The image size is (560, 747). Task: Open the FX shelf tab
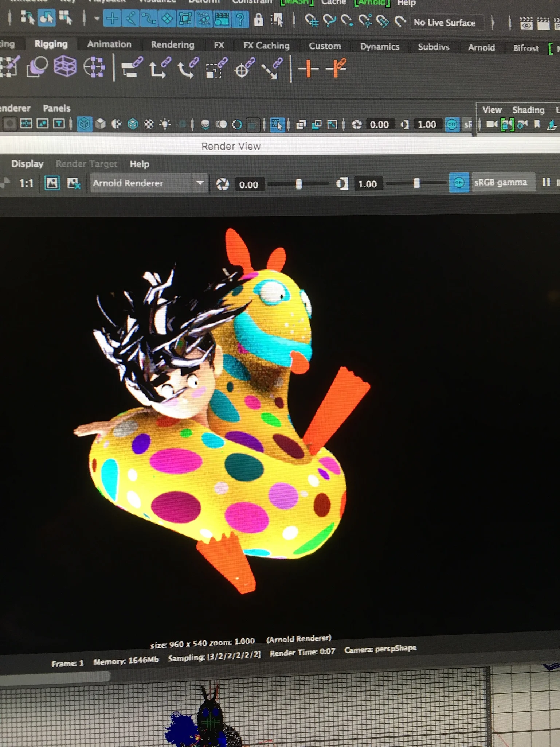click(219, 45)
